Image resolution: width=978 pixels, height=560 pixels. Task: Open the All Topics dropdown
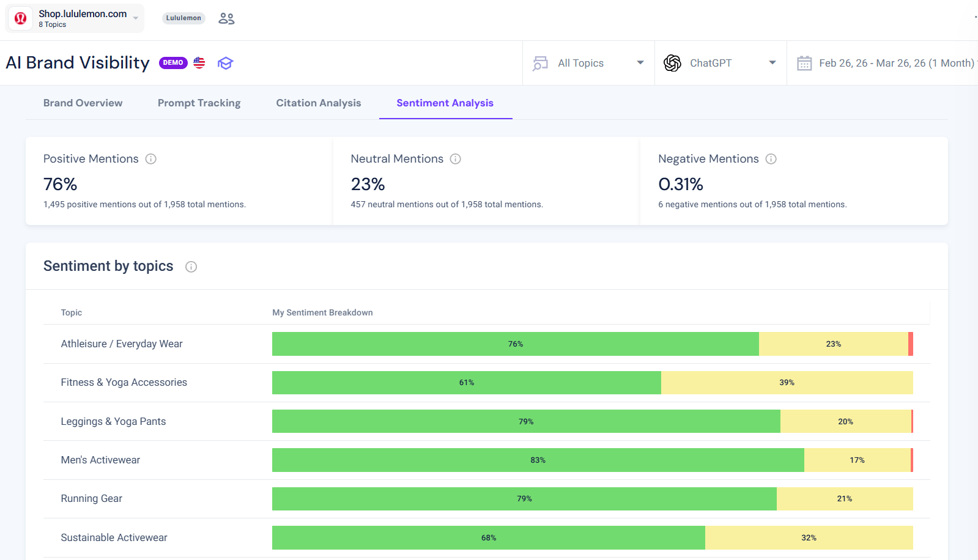[588, 63]
